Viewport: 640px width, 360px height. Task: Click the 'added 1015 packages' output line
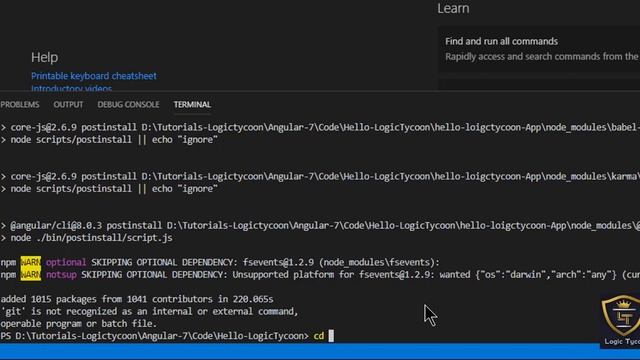click(137, 299)
